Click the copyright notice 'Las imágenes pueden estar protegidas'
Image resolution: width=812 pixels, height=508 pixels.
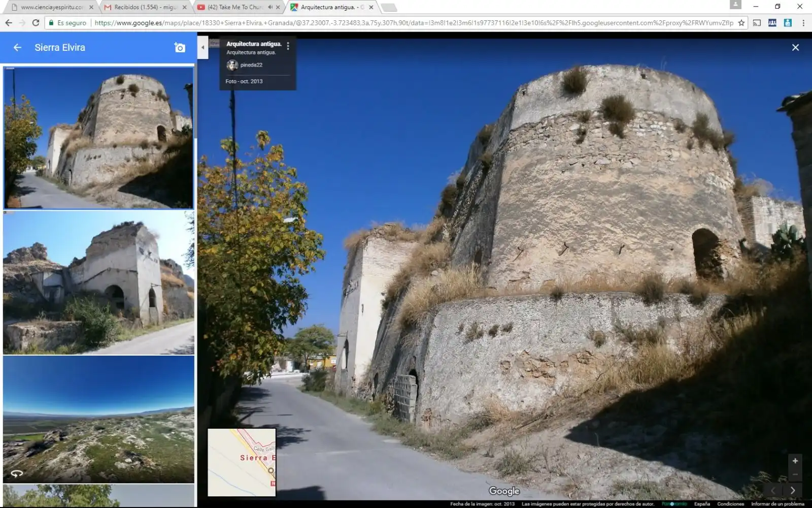(x=588, y=504)
